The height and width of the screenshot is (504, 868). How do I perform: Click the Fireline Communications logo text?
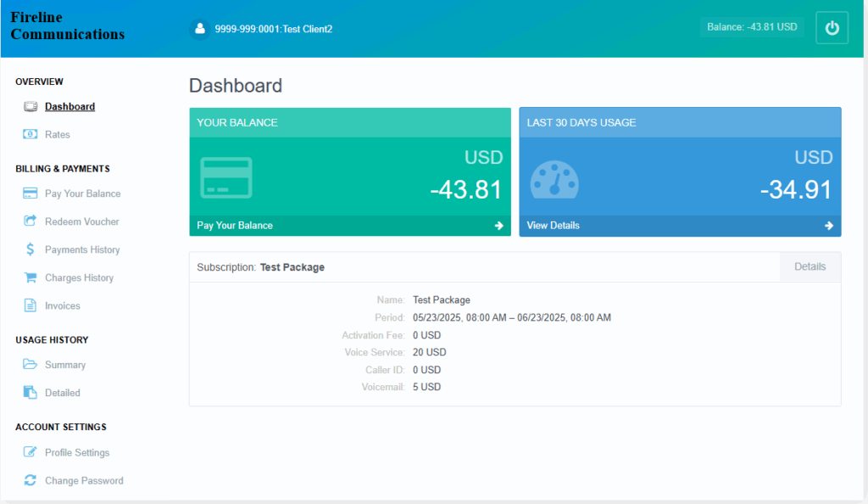tap(67, 26)
